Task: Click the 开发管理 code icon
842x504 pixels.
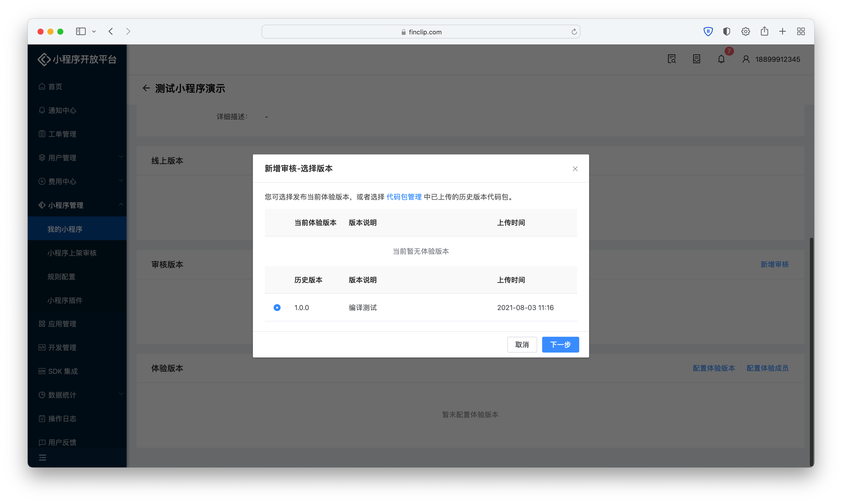Action: pyautogui.click(x=42, y=347)
